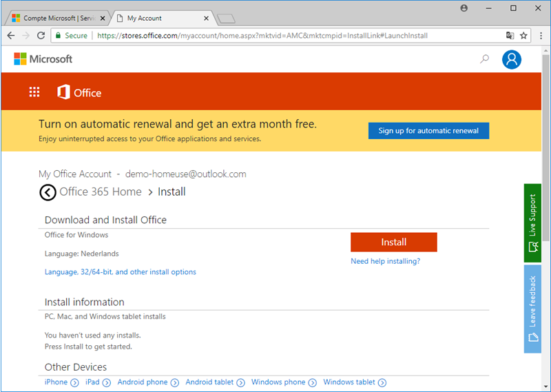Viewport: 551px width, 392px height.
Task: Click the translate page icon in address bar
Action: point(510,36)
